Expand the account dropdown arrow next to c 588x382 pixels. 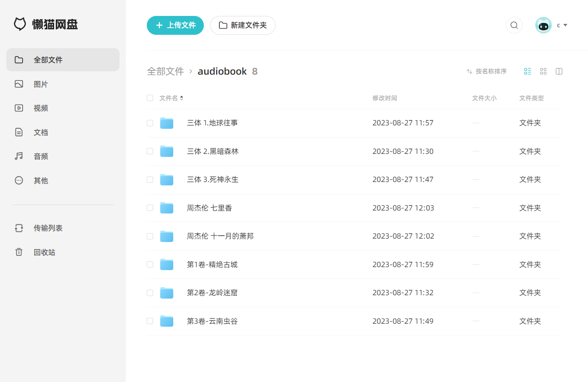(x=565, y=25)
